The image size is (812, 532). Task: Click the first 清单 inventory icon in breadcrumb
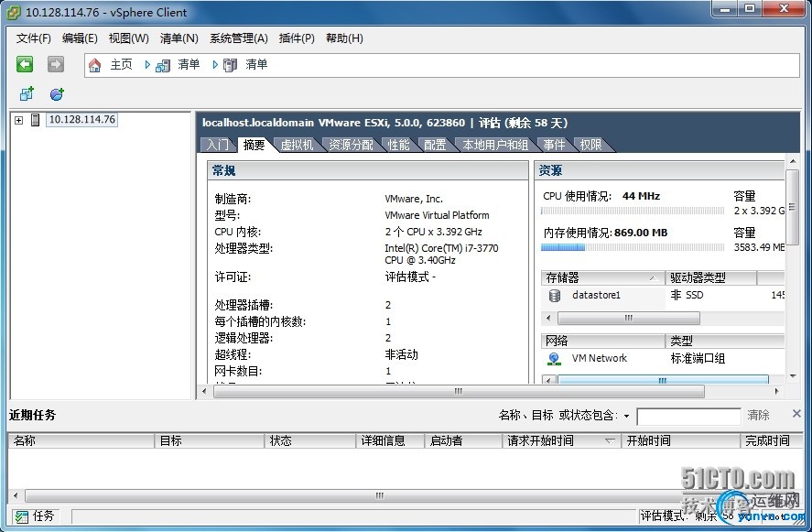pos(163,65)
